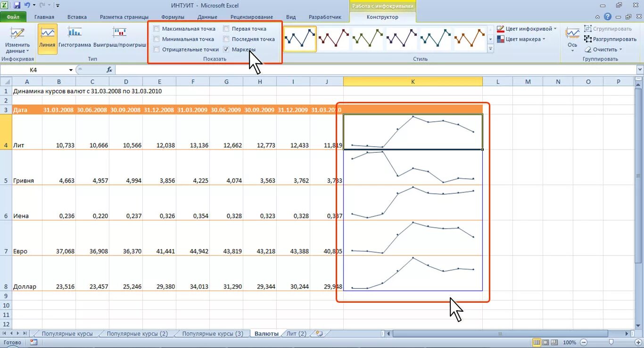Select cell with value 44,942
Screen dimensions: 644x348
click(193, 238)
